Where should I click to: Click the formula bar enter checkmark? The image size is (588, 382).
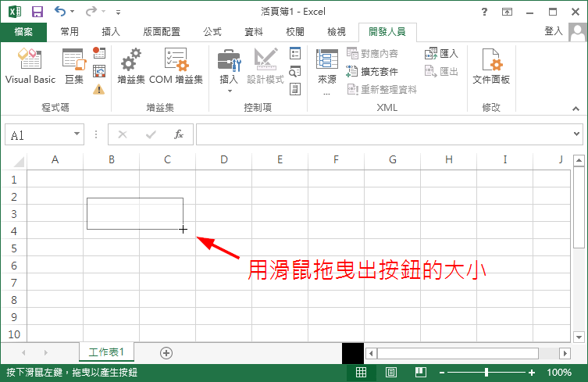click(151, 134)
